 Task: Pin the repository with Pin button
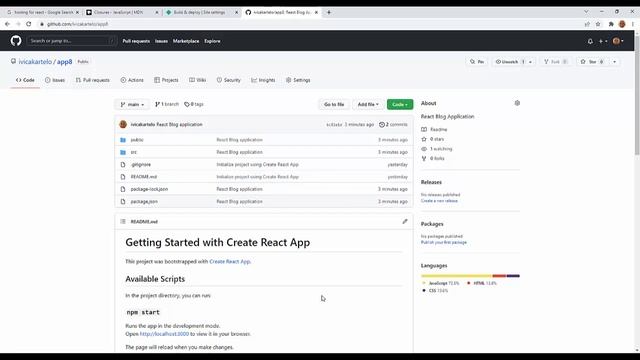(477, 62)
